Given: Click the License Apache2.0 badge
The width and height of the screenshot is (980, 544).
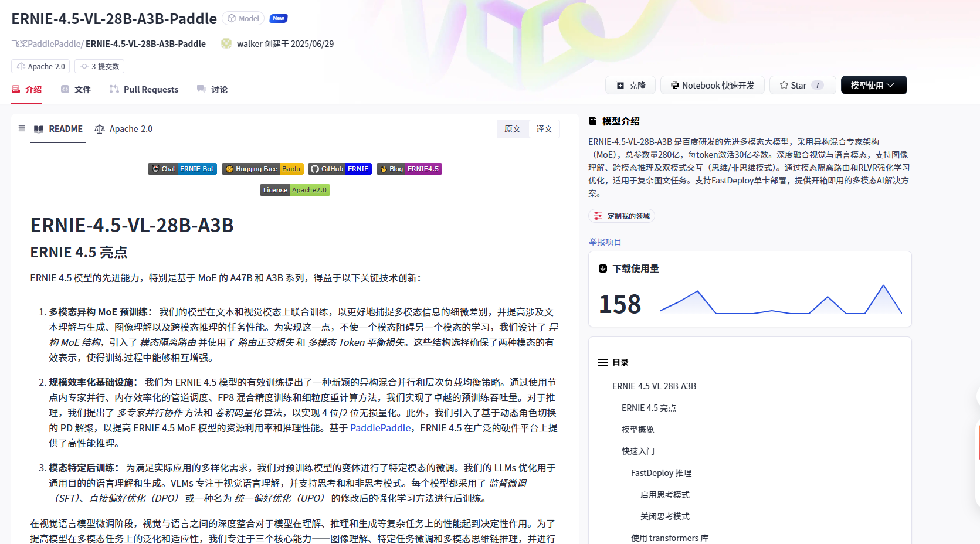Looking at the screenshot, I should tap(294, 189).
